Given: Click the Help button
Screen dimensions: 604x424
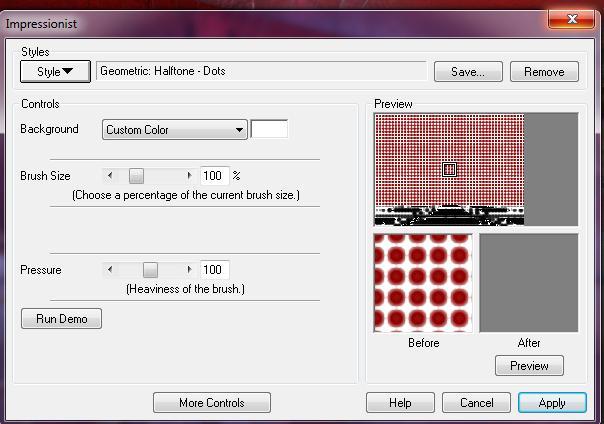Looking at the screenshot, I should pos(400,402).
